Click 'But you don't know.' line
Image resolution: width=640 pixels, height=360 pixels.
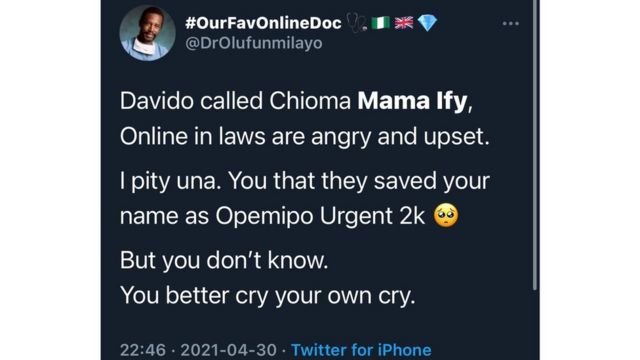coord(224,260)
